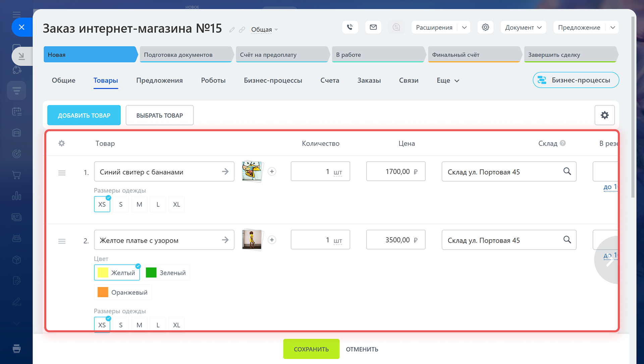Click the pencil edit icon next to the title
The height and width of the screenshot is (364, 644).
232,30
